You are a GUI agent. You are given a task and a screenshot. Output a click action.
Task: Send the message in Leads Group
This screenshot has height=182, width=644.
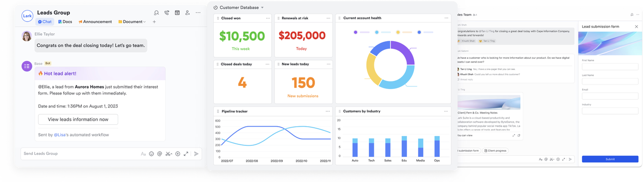click(196, 154)
